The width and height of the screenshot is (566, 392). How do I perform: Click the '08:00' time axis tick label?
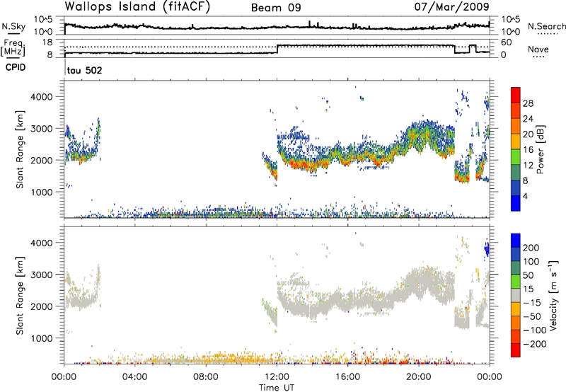click(206, 377)
